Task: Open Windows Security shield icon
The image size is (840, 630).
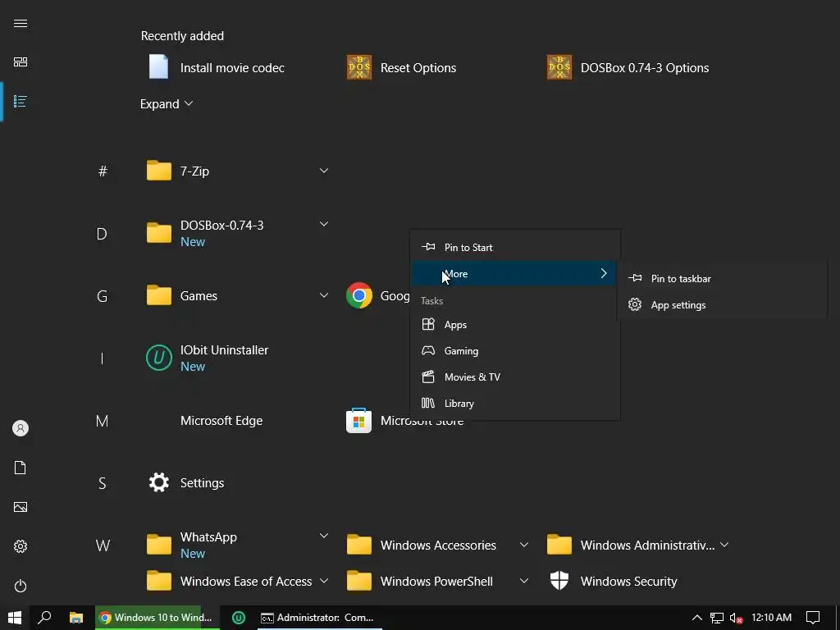Action: click(559, 581)
